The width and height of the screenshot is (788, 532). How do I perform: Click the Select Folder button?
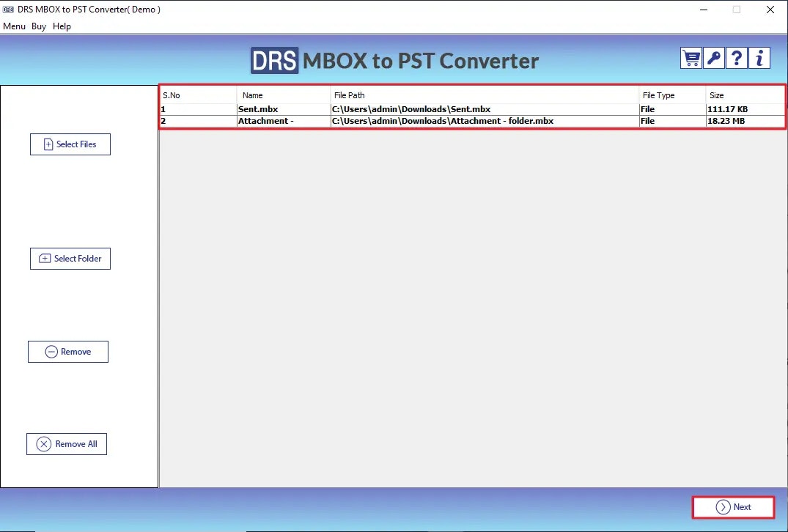click(x=70, y=259)
